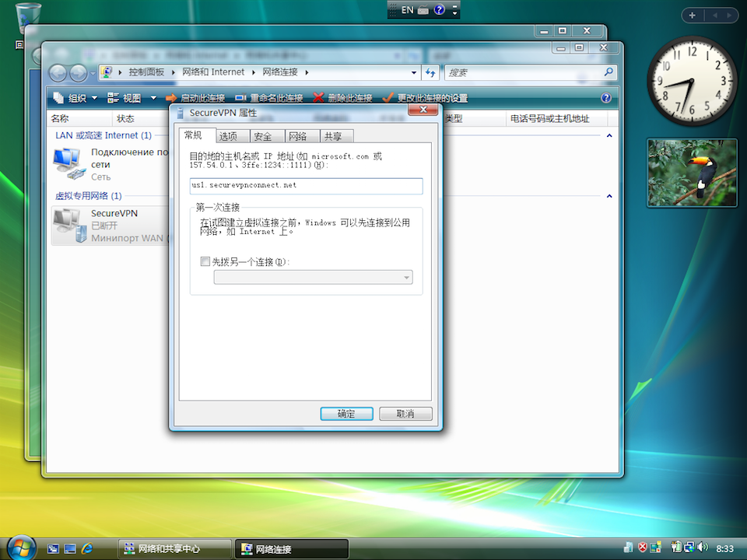Close the SecureVPN 属性 dialog
Image resolution: width=747 pixels, height=560 pixels.
423,110
